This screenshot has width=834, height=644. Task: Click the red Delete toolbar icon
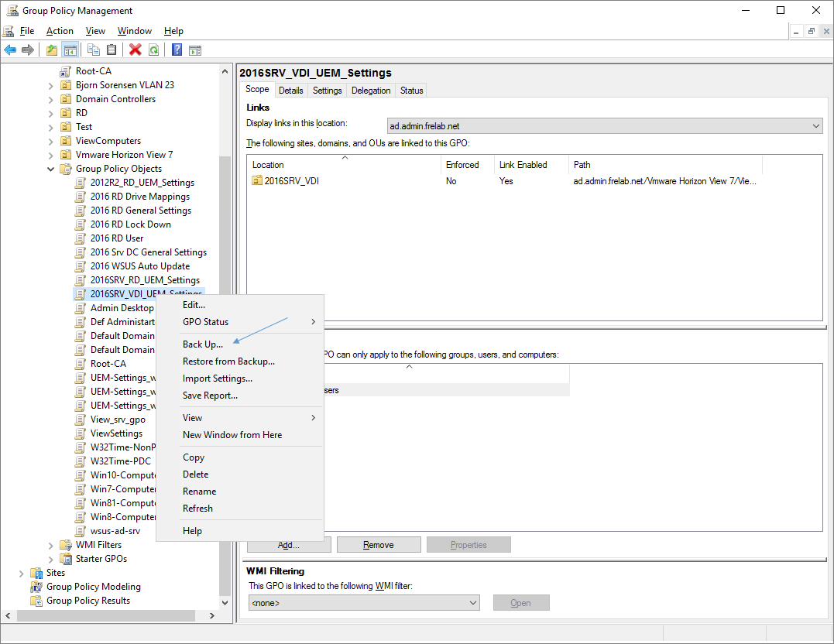click(x=136, y=50)
